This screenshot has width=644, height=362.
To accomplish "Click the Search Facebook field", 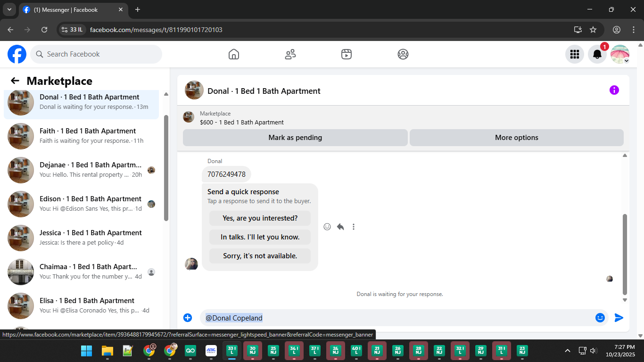I will pos(96,54).
